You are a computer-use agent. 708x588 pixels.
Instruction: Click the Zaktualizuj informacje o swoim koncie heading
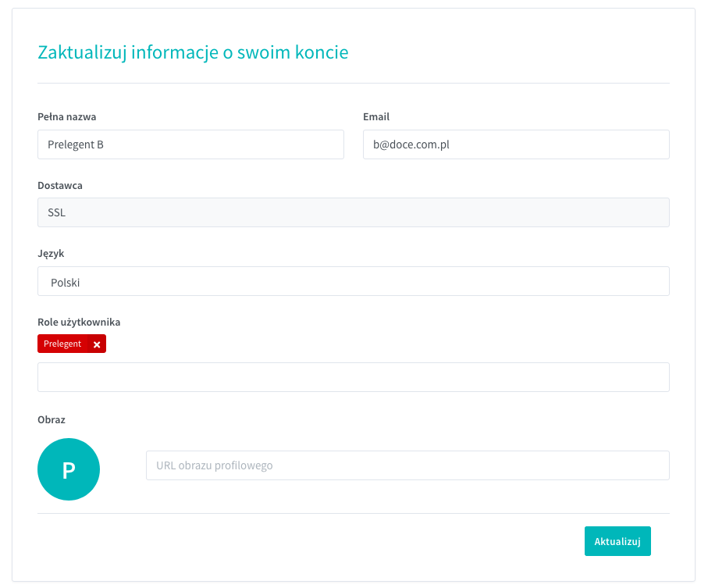click(x=193, y=52)
